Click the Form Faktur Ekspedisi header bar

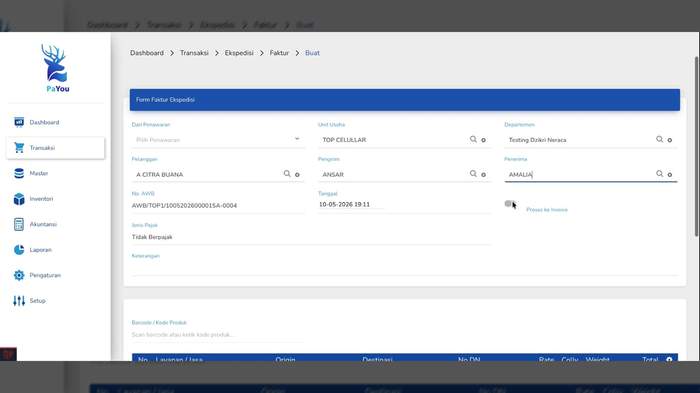(x=404, y=100)
